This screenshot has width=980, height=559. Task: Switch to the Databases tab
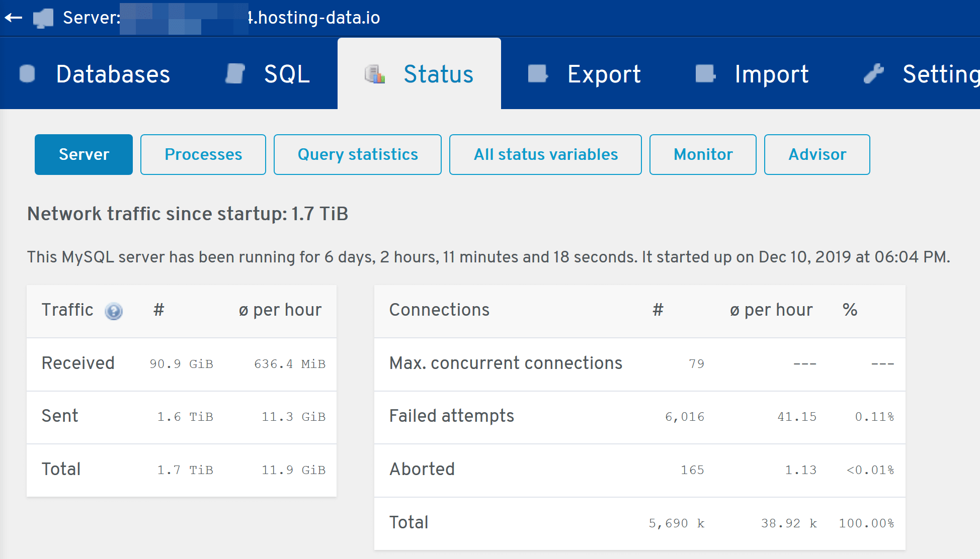tap(95, 74)
